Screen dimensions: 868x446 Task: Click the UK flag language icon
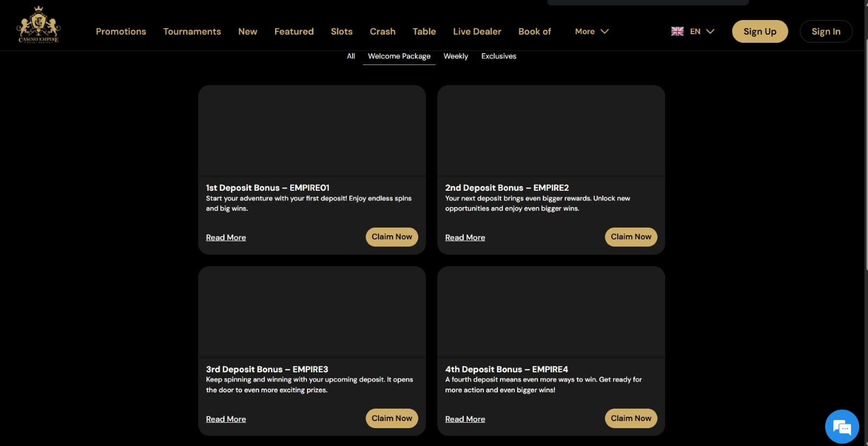click(678, 31)
